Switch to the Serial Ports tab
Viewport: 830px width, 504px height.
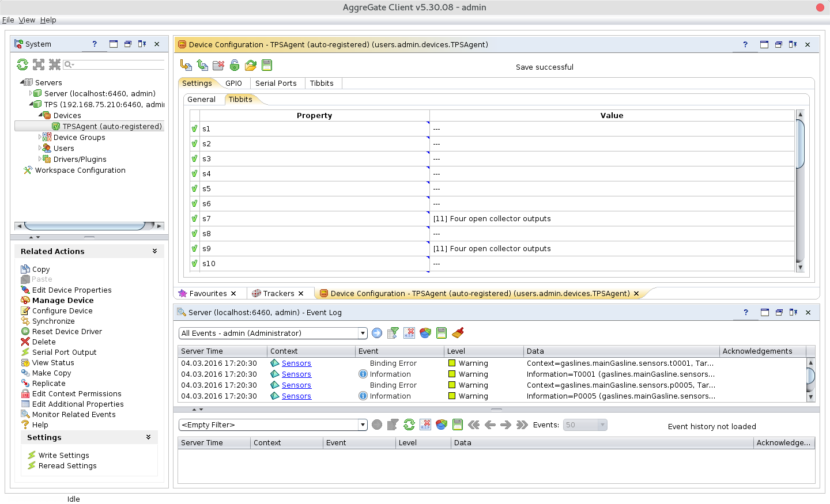[x=276, y=83]
